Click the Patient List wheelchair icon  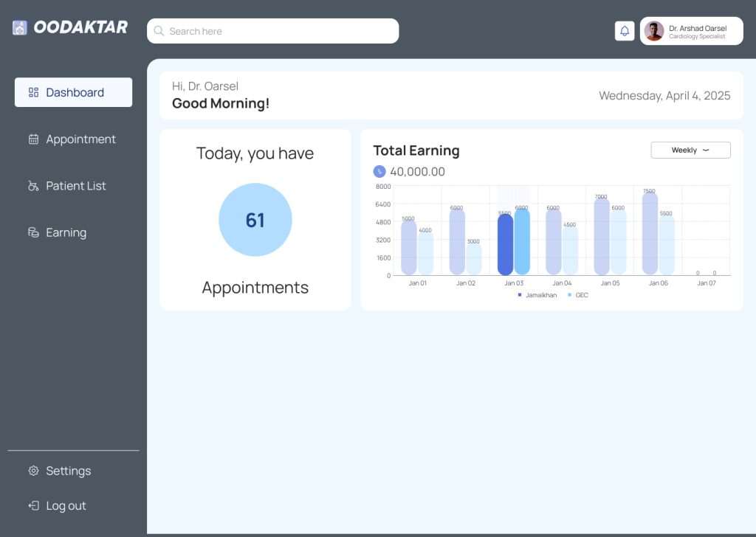click(33, 186)
